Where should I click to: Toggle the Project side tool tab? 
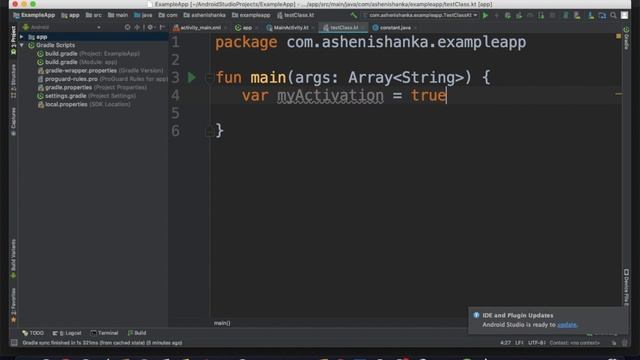coord(13,40)
